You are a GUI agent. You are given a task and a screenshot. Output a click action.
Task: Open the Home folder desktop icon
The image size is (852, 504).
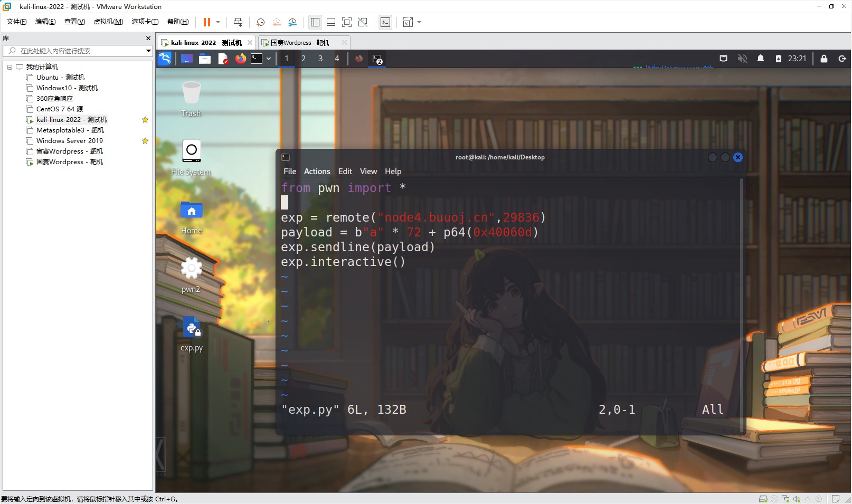191,216
